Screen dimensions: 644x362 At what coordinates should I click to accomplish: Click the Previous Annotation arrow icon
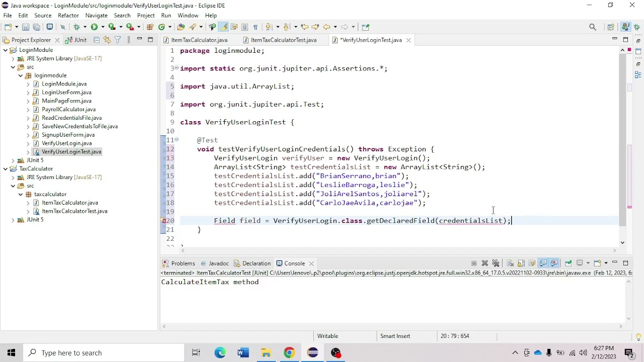(287, 27)
